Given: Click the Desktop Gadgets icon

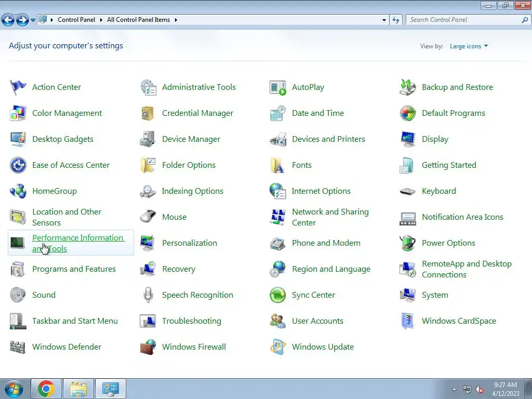Looking at the screenshot, I should point(18,139).
